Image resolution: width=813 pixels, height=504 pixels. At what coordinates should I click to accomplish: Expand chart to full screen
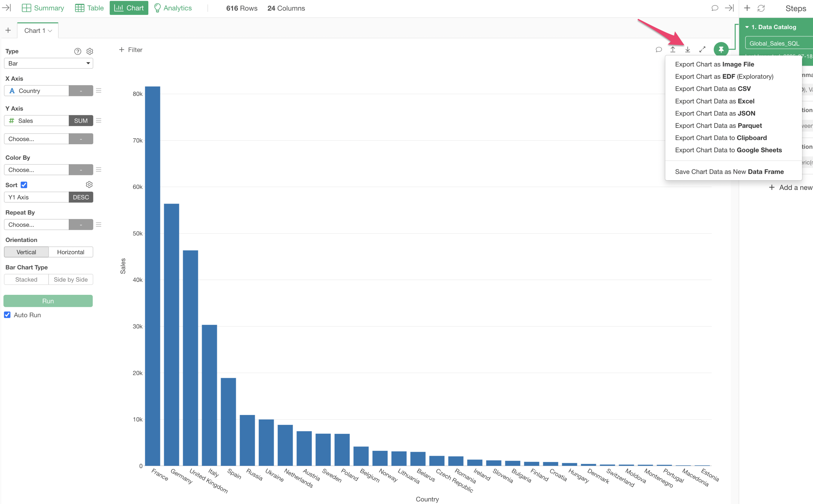(x=702, y=50)
